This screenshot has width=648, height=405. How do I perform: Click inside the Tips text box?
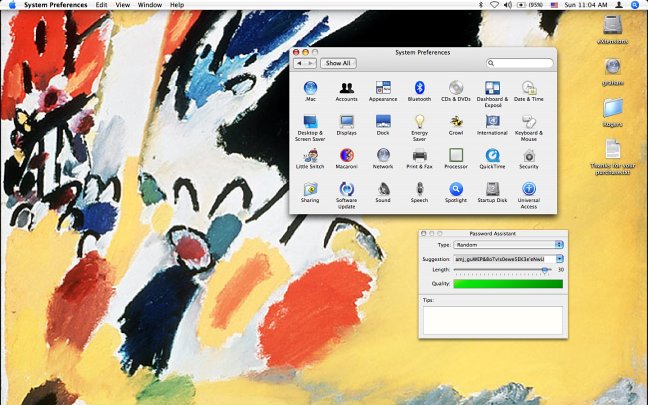click(x=493, y=320)
